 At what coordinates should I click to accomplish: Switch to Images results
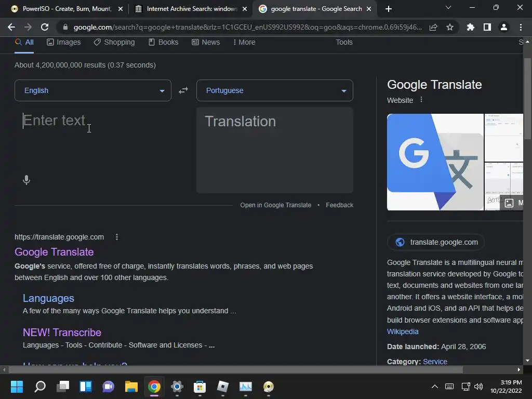click(x=64, y=42)
